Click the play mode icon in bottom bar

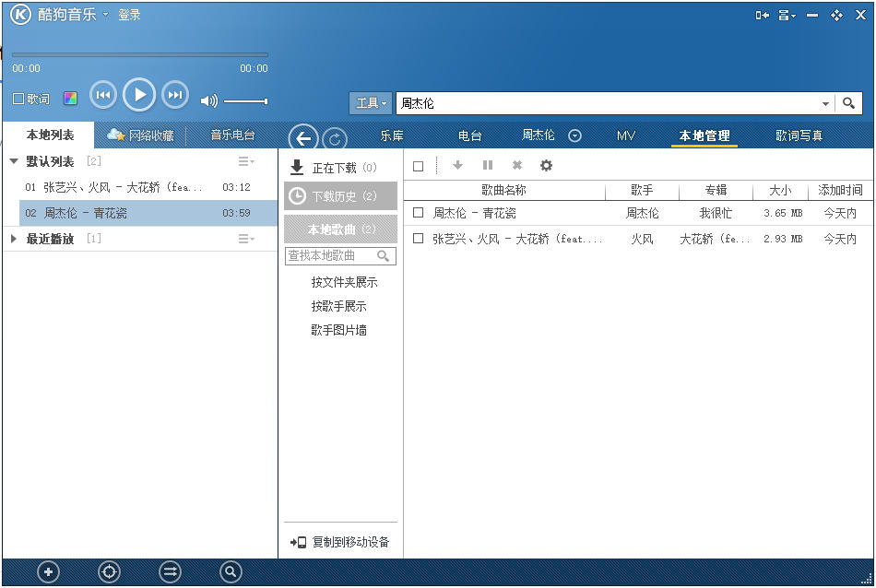[x=170, y=571]
